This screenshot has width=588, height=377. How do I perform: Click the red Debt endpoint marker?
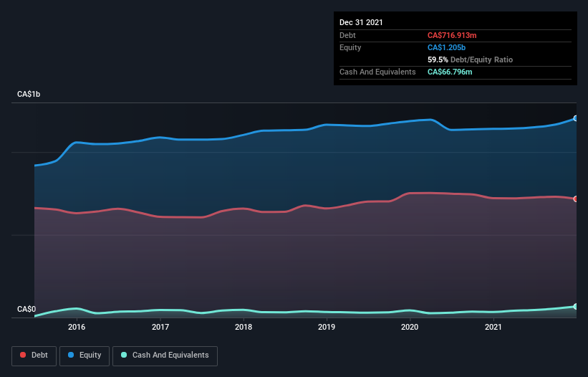576,199
